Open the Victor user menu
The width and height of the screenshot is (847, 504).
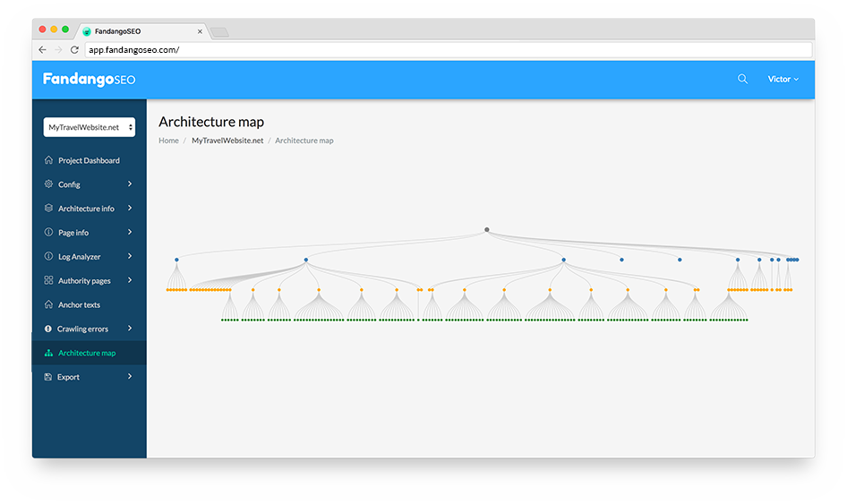pyautogui.click(x=783, y=79)
